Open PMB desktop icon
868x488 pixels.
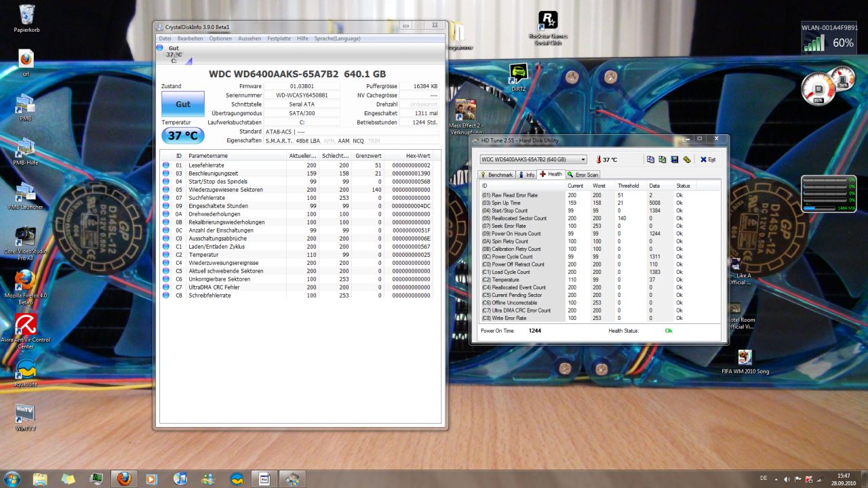tap(25, 107)
